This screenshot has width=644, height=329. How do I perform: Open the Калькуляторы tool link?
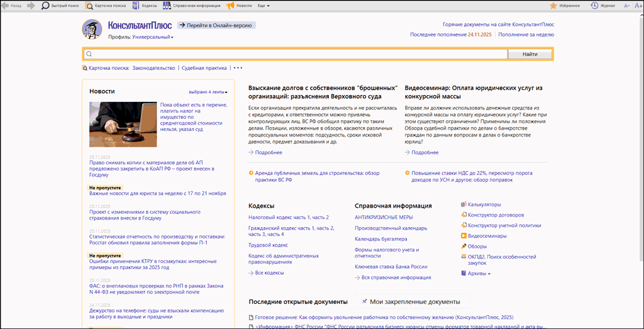[x=484, y=204]
